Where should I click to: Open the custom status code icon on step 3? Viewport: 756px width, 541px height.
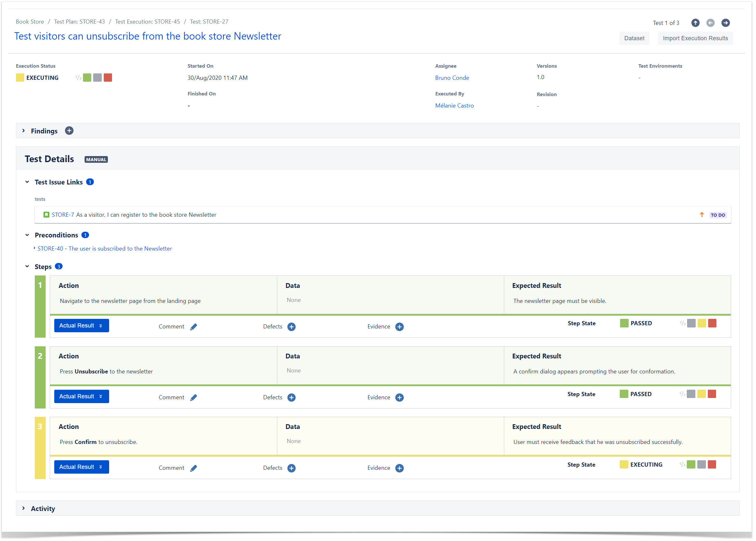pos(682,464)
